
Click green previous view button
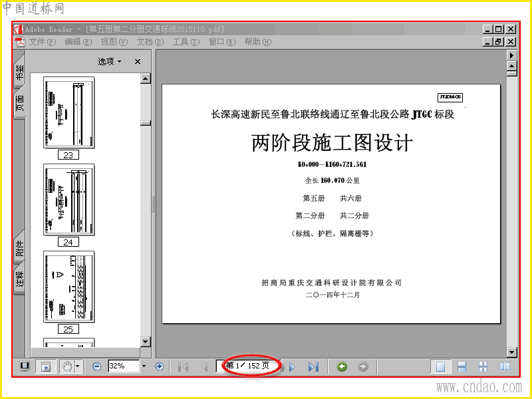(x=342, y=366)
